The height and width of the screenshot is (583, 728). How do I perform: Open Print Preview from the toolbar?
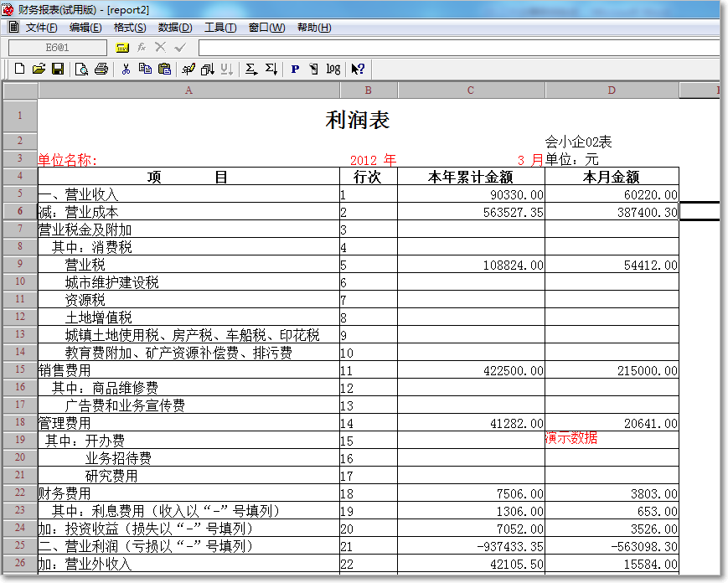coord(82,69)
